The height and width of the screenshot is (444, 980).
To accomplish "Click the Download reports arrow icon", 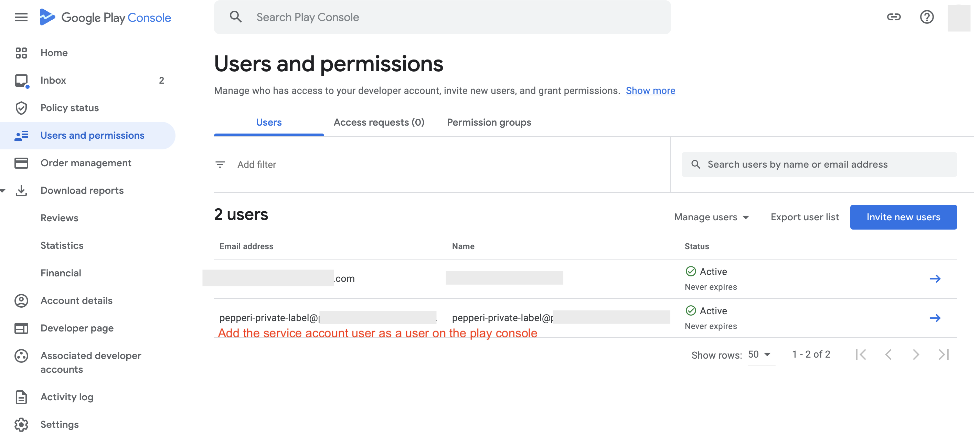I will pyautogui.click(x=21, y=191).
